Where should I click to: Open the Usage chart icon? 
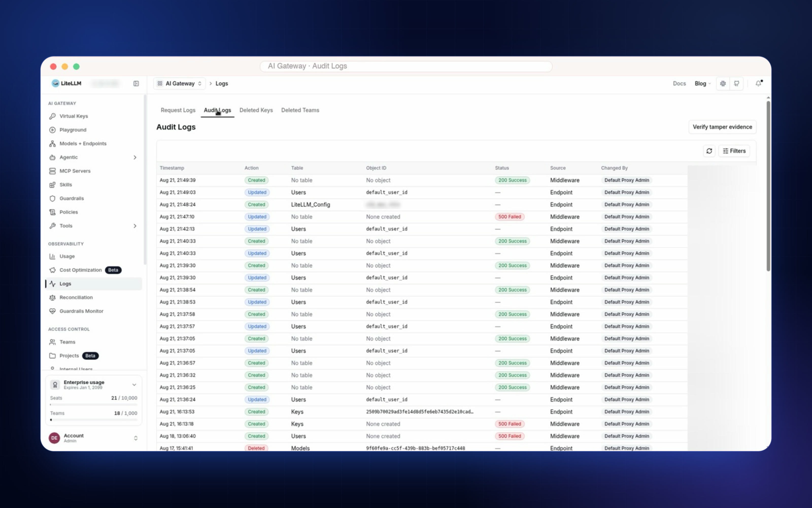(x=52, y=256)
